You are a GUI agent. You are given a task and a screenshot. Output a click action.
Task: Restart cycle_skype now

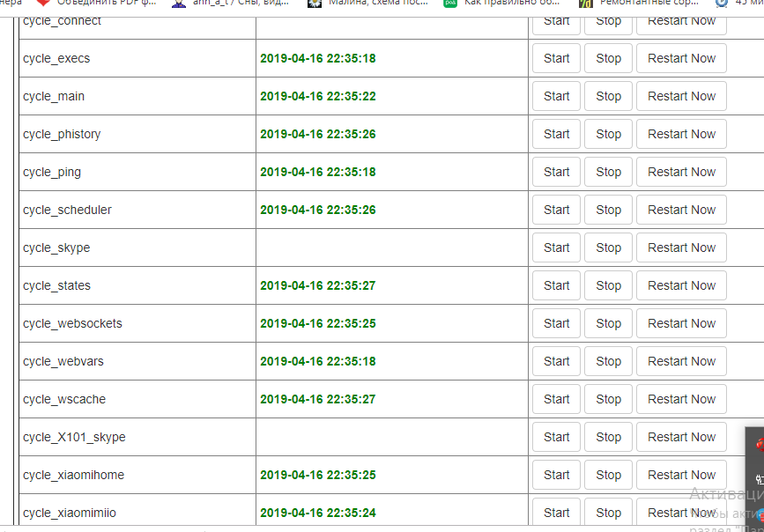[681, 248]
